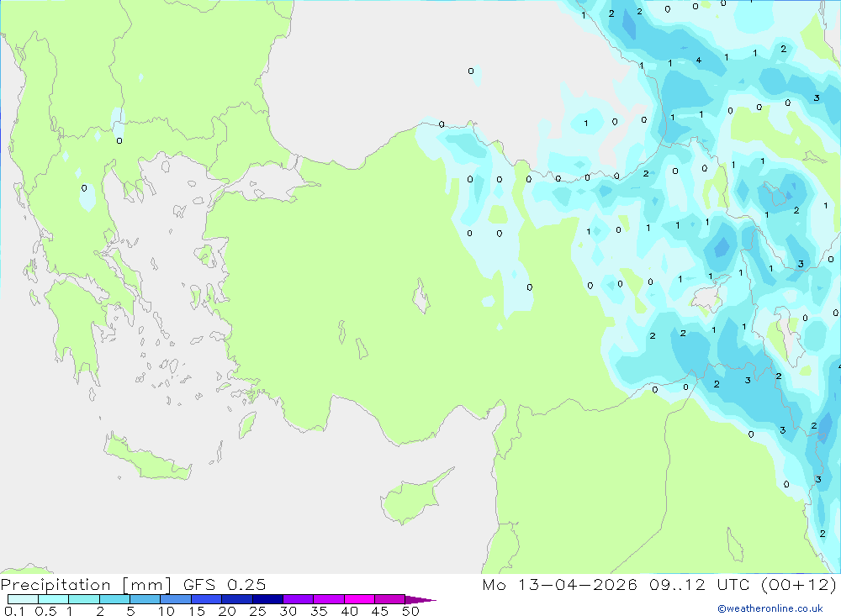
Task: Click the above-50 mm legend arrow tip
Action: 420,599
